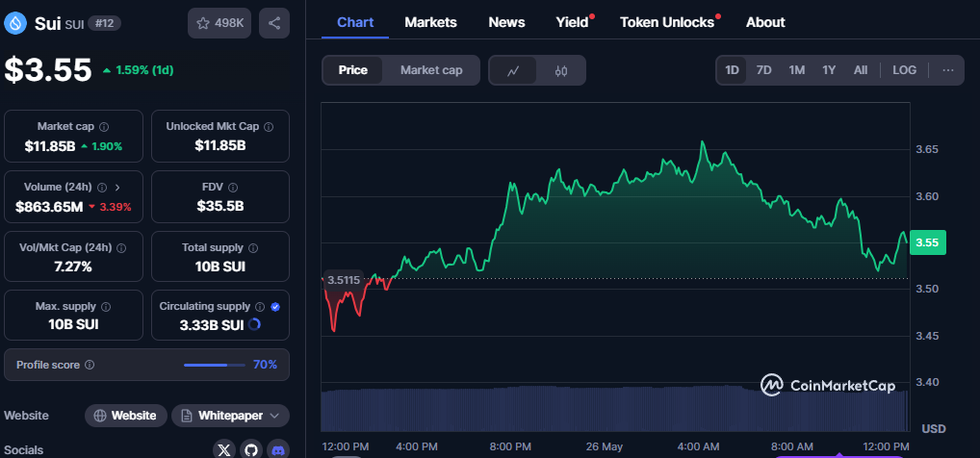
Task: Click the CoinMarketCap logo on chart
Action: tap(828, 385)
